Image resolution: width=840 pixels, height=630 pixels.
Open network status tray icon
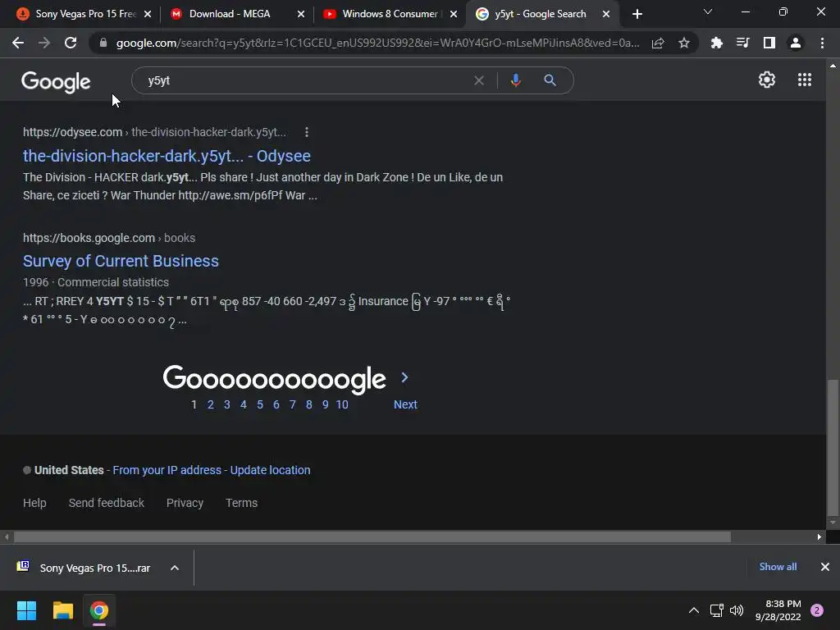coord(716,610)
